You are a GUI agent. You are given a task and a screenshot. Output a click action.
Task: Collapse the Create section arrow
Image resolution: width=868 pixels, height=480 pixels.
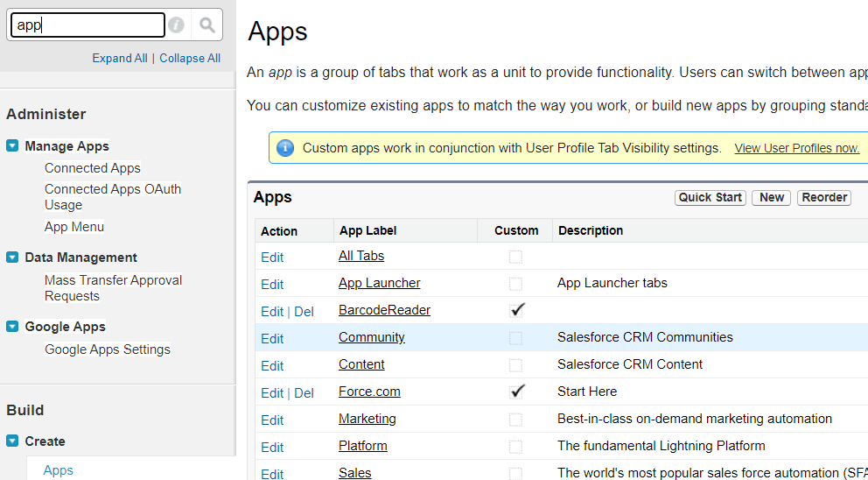12,441
